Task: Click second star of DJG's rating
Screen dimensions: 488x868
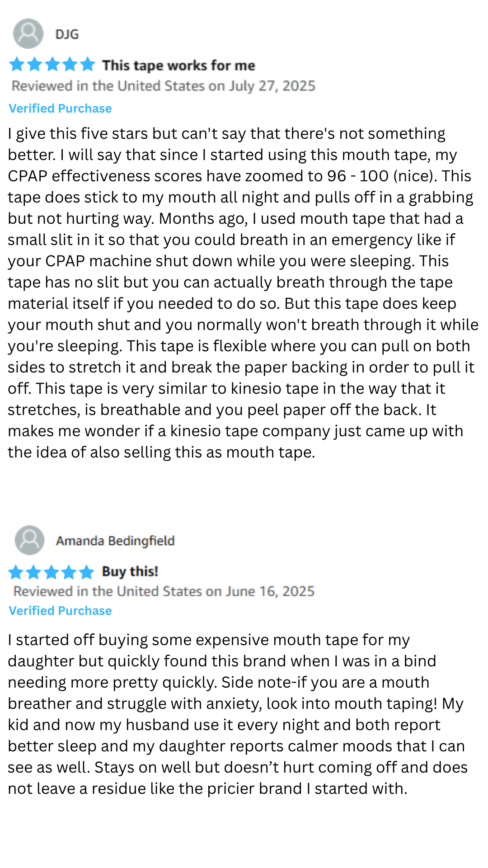Action: coord(34,64)
